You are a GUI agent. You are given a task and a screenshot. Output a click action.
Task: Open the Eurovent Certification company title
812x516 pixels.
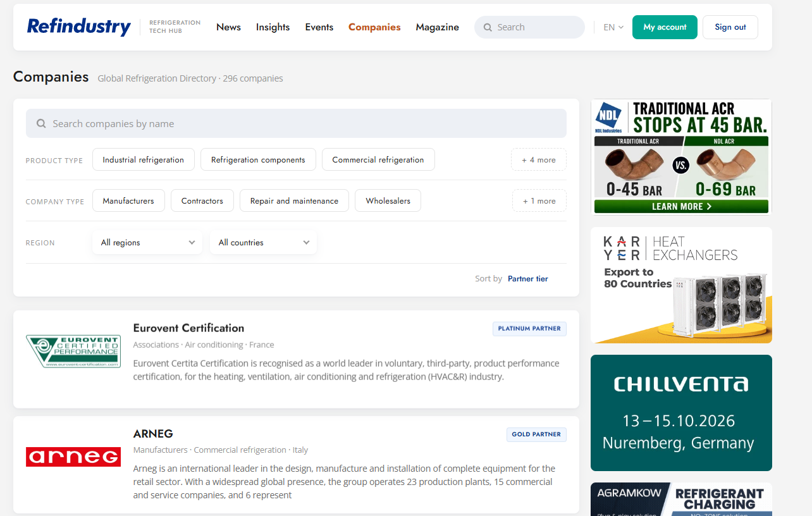pyautogui.click(x=188, y=328)
